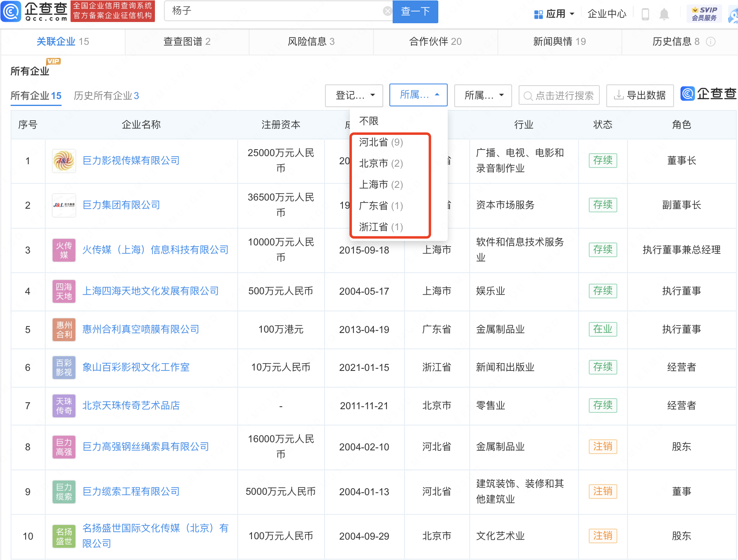The height and width of the screenshot is (560, 738).
Task: Select 历史所有企业 3 sub-tab
Action: click(106, 96)
